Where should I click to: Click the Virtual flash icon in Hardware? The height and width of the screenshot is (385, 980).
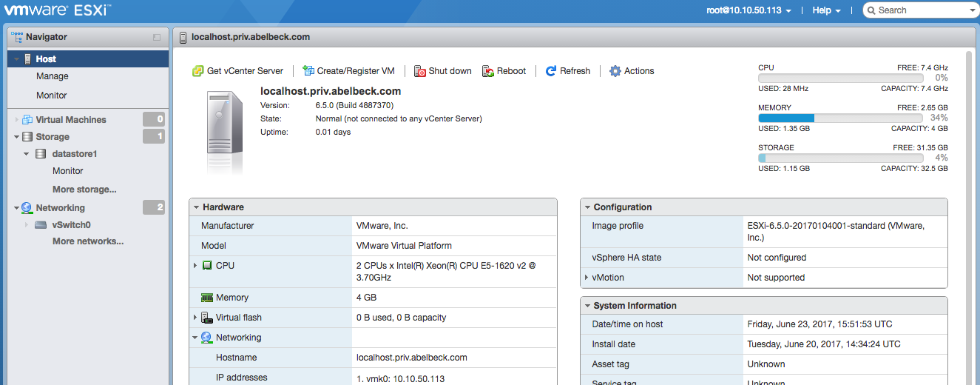[207, 318]
